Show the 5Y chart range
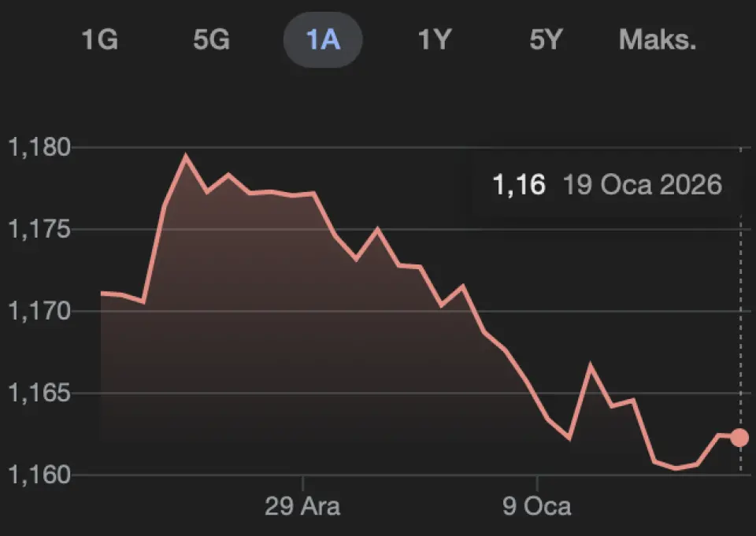756x536 pixels. [x=546, y=39]
